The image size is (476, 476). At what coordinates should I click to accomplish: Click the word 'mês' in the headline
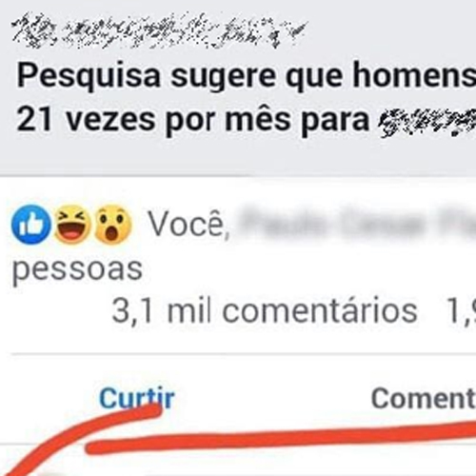(x=257, y=119)
